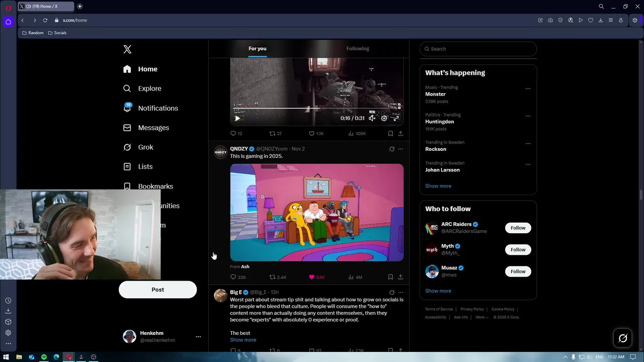The width and height of the screenshot is (644, 362).
Task: Bookmark the QNDZY post
Action: [x=390, y=277]
